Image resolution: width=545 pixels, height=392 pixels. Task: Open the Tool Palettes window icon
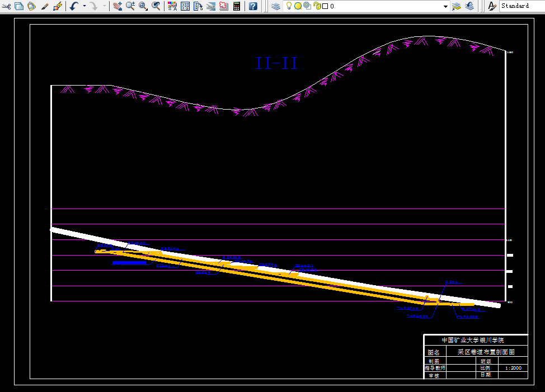(x=198, y=6)
